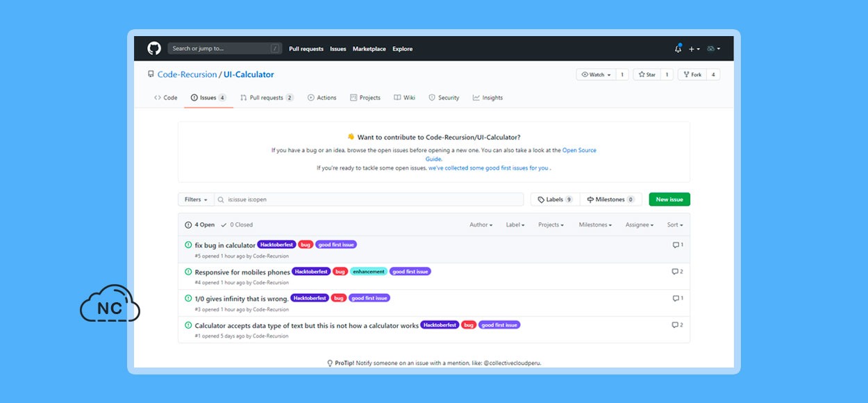Click red bug label on '1/0 gives infinity'

[x=339, y=298]
